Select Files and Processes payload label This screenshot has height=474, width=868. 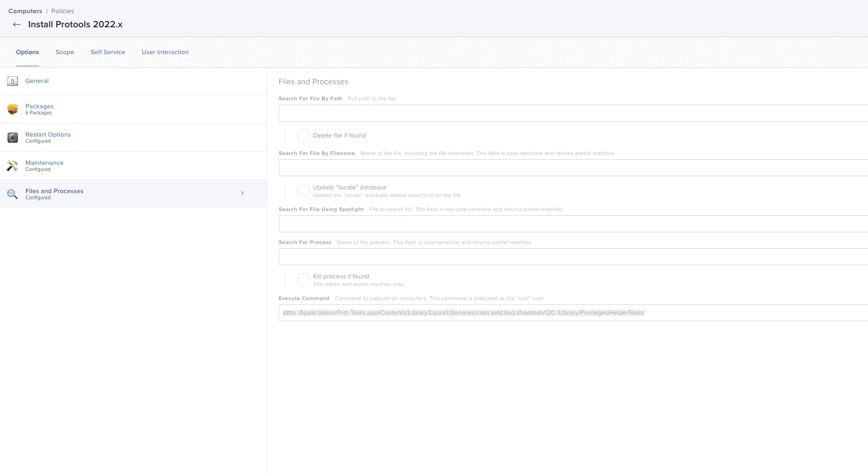tap(55, 191)
